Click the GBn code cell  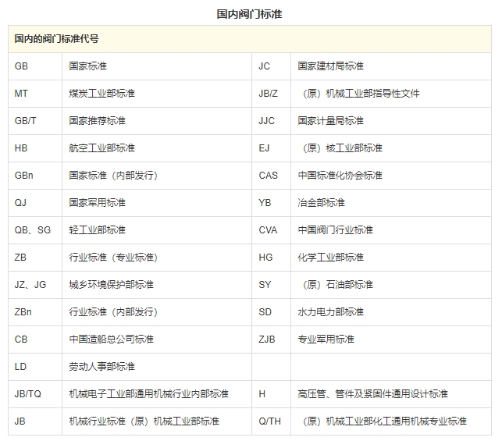tap(35, 176)
